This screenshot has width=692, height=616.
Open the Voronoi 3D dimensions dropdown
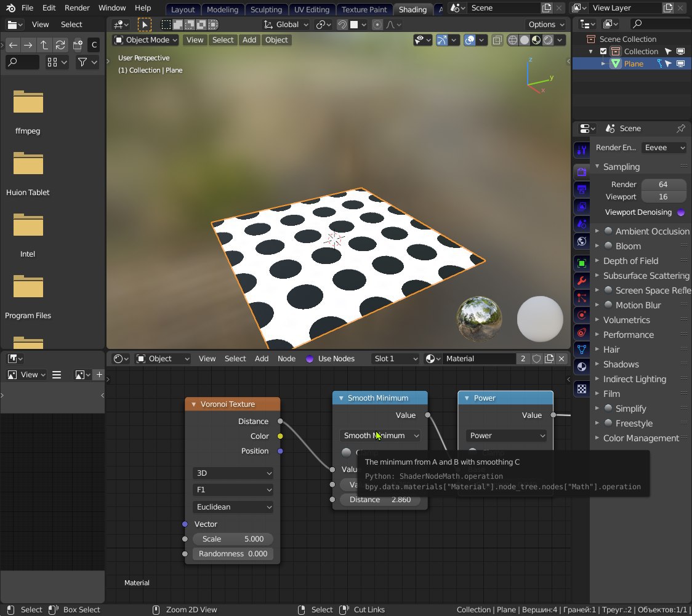click(233, 473)
